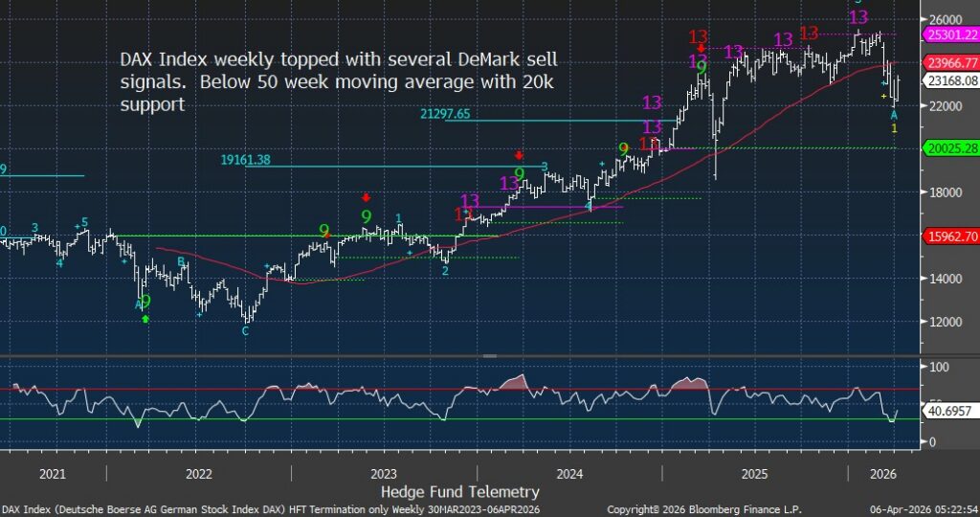980x517 pixels.
Task: Click the wave C label at the 2022 bottom
Action: point(245,330)
